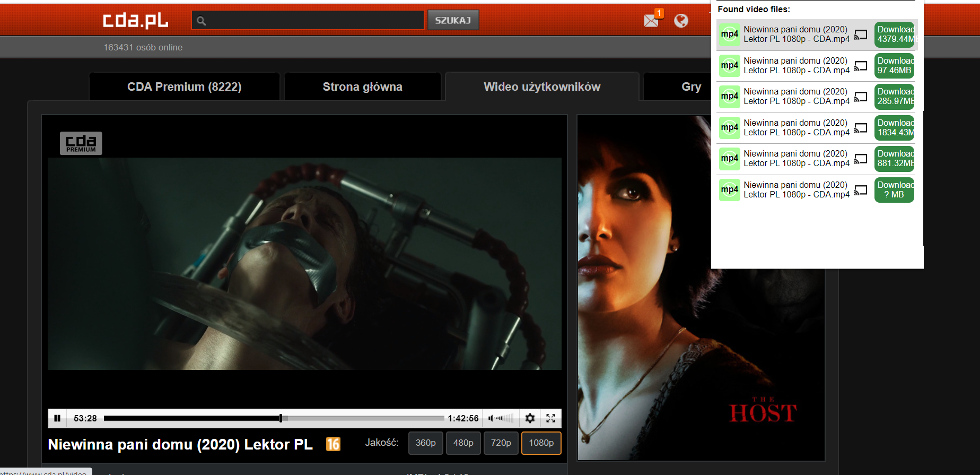Click mp4 icon of ? MB entry
Screen dimensions: 980x475
point(730,189)
